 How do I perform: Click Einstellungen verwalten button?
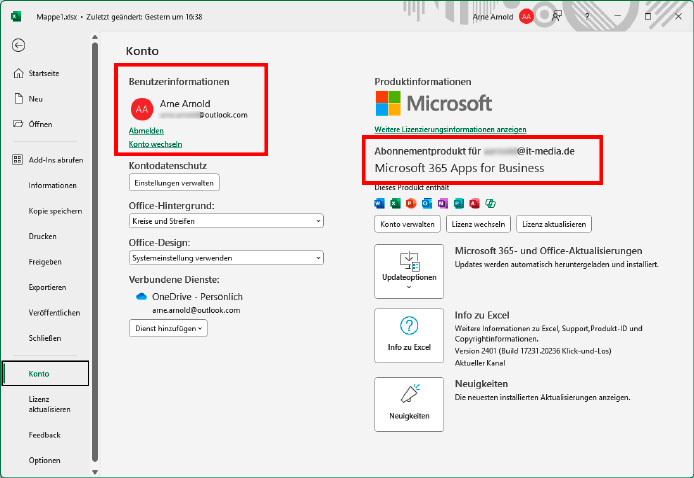(x=174, y=183)
